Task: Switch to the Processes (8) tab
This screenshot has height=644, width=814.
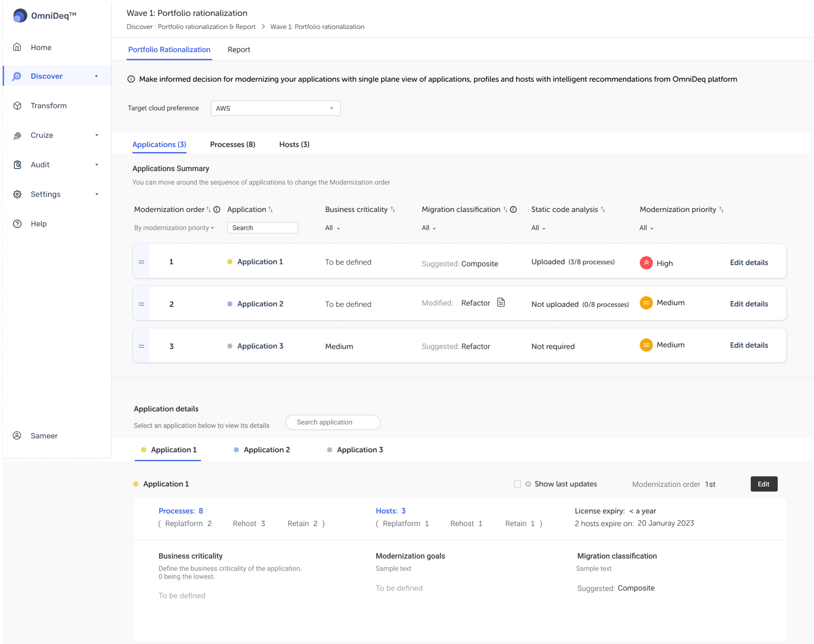Action: [x=232, y=144]
